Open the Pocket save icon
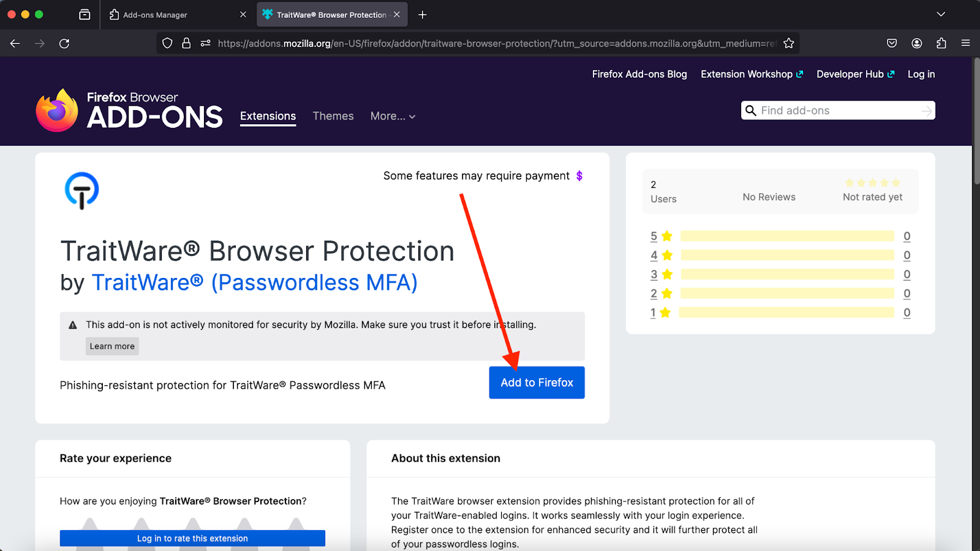 [x=892, y=43]
